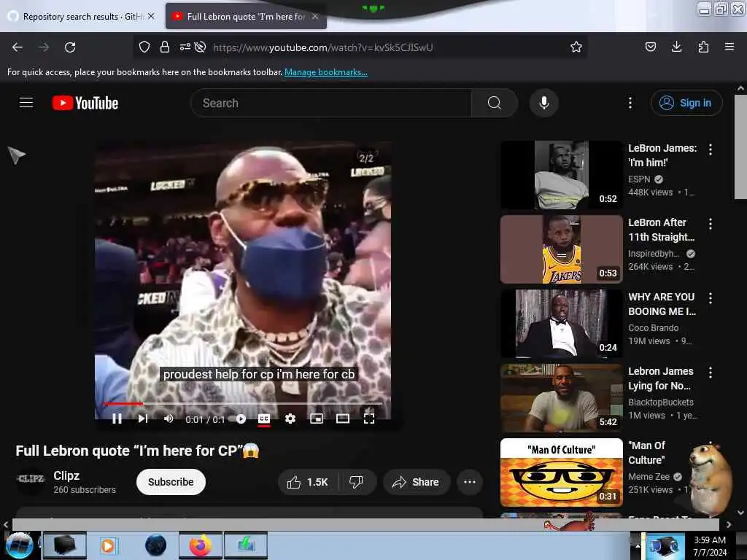The height and width of the screenshot is (560, 747).
Task: Open options for "LeBron After 11th Straight"
Action: click(711, 224)
